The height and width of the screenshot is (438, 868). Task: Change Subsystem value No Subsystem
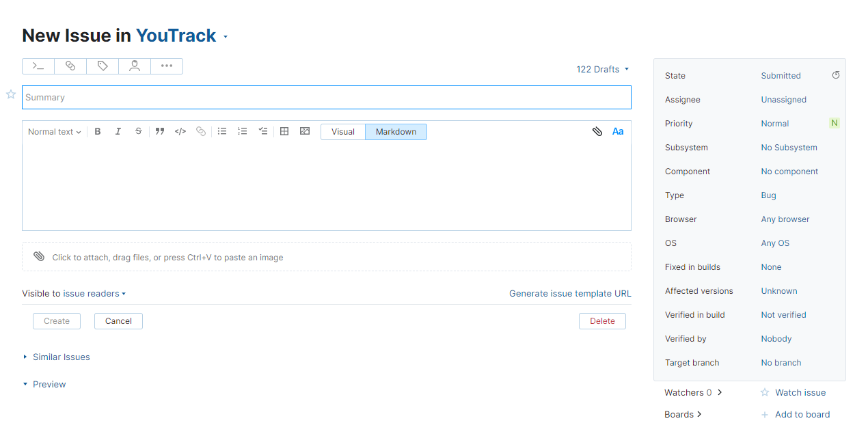click(x=789, y=148)
